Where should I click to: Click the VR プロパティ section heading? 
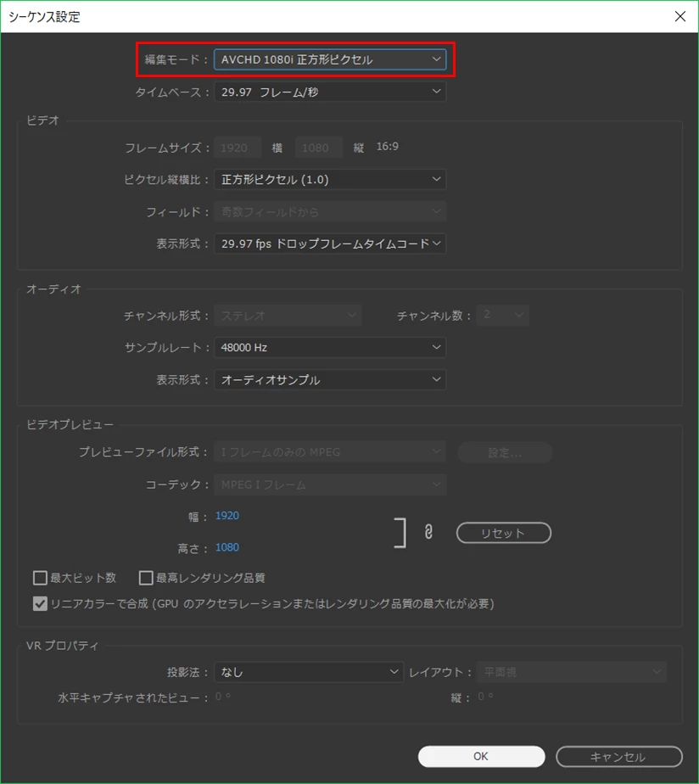[63, 646]
